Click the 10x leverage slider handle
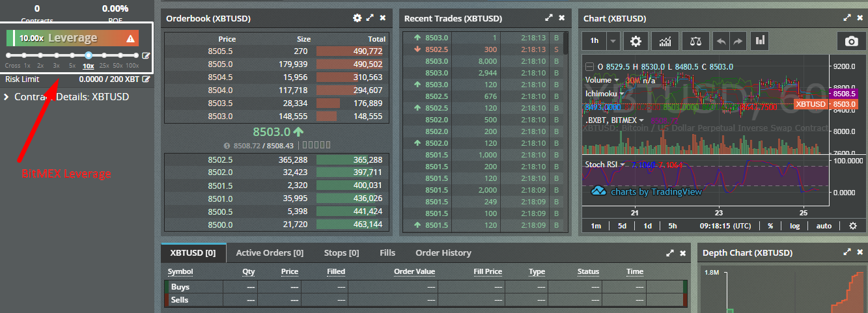This screenshot has width=868, height=313. click(x=88, y=55)
